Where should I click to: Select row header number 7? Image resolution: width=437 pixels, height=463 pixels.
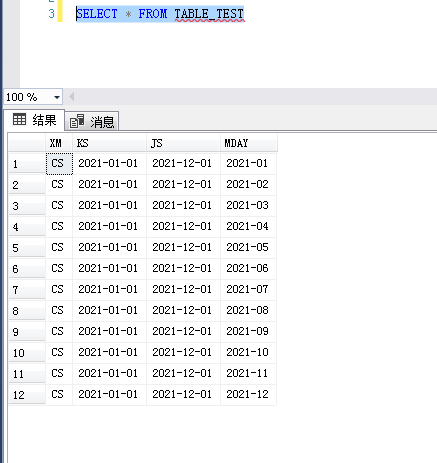tap(27, 290)
